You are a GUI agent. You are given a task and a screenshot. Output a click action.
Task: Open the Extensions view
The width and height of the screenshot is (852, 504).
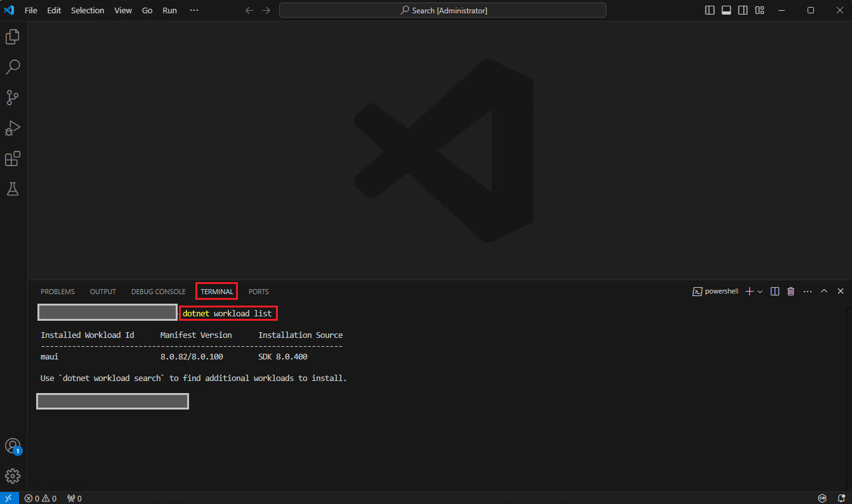pyautogui.click(x=13, y=158)
